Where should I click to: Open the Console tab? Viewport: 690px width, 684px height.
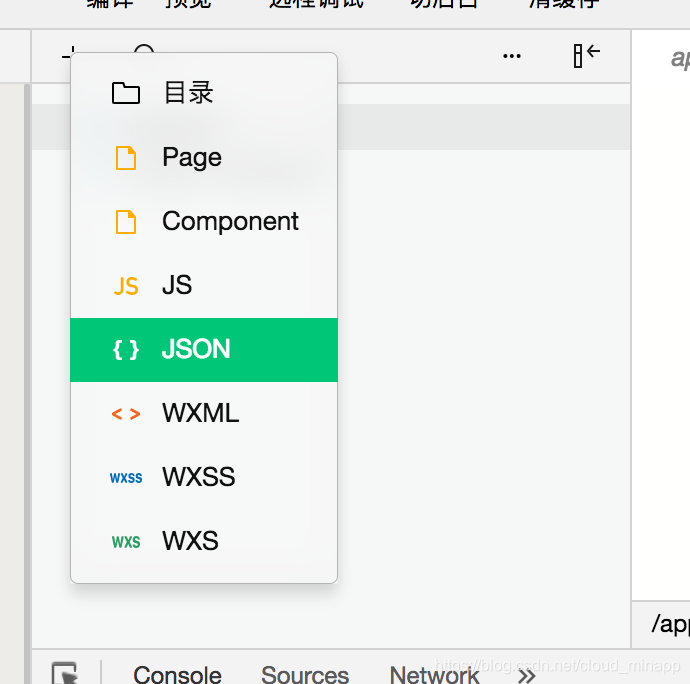[x=177, y=675]
